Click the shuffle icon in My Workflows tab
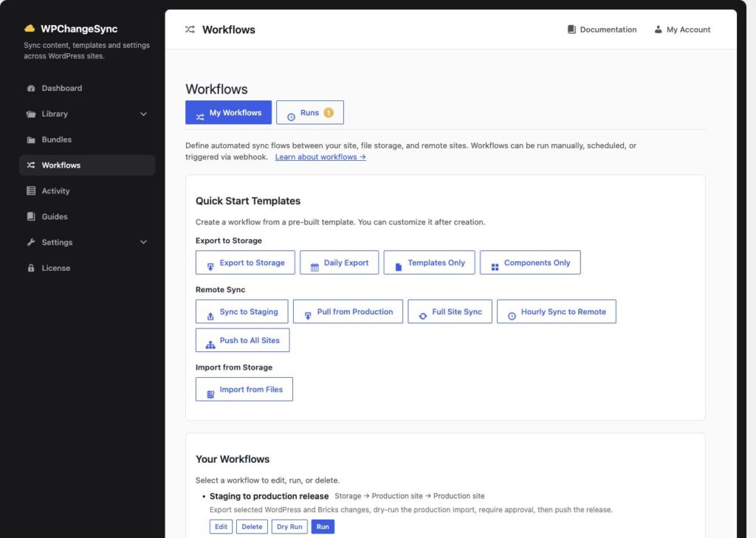756x538 pixels. pyautogui.click(x=200, y=117)
